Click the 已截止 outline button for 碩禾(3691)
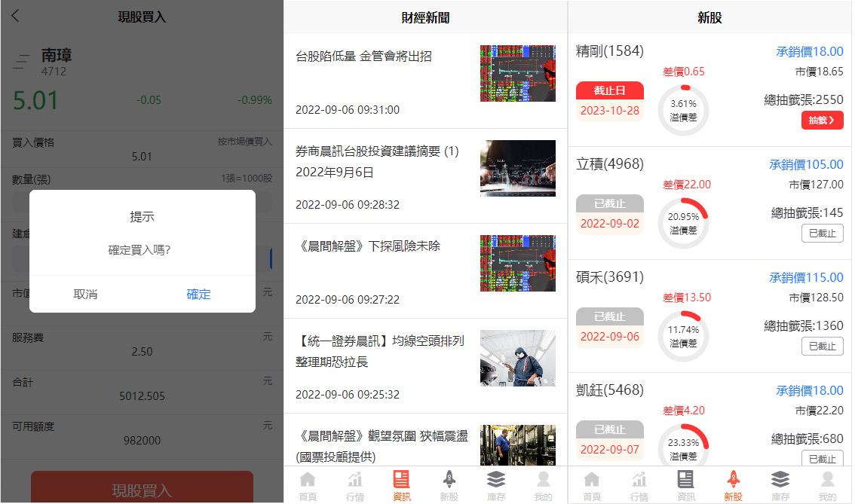Screen dimensions: 855x504 823,346
